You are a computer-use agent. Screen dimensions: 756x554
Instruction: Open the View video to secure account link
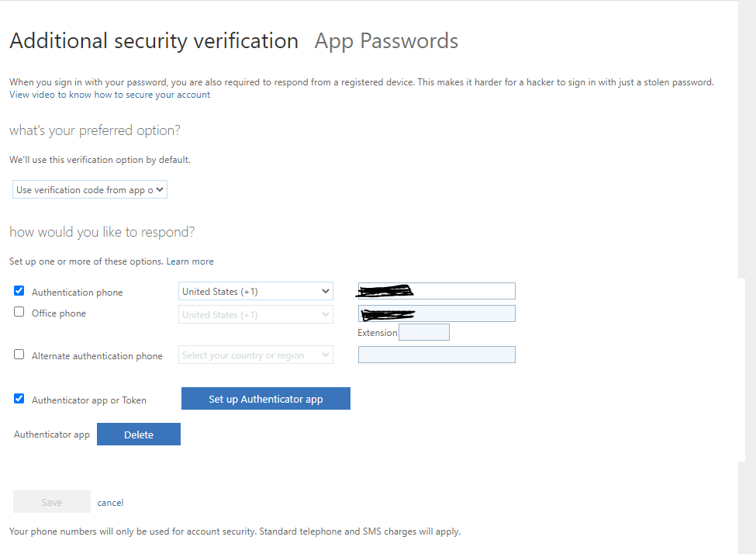pyautogui.click(x=109, y=95)
